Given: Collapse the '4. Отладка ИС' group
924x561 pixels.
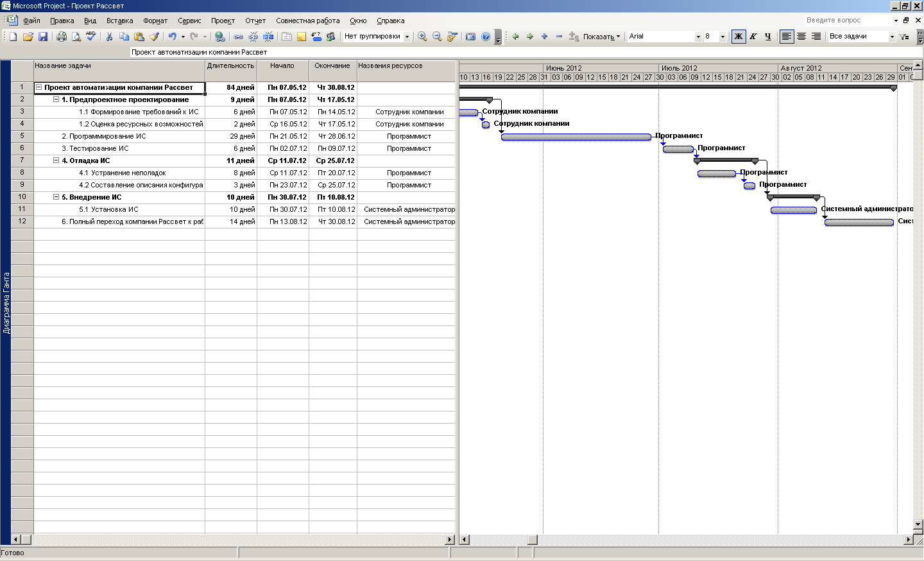Looking at the screenshot, I should click(56, 160).
